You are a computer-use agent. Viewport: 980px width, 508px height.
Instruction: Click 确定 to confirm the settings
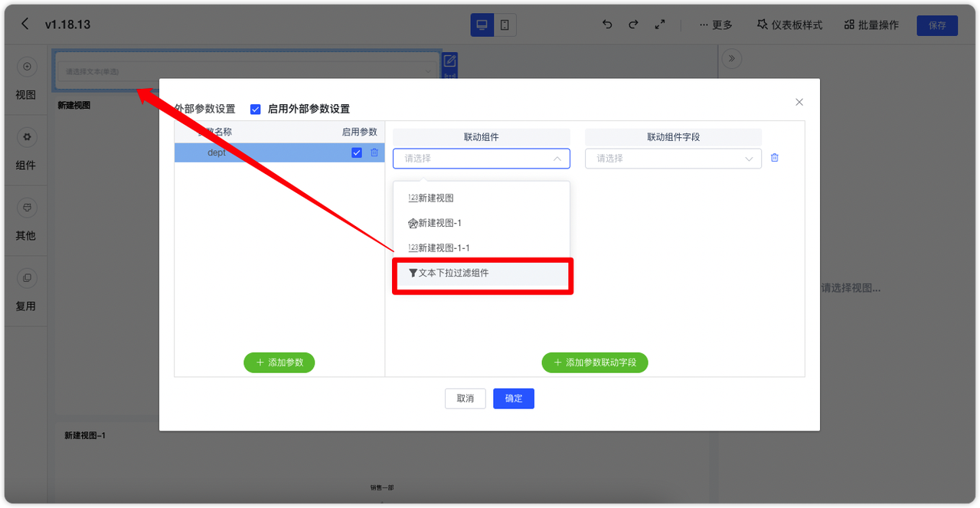pyautogui.click(x=514, y=398)
